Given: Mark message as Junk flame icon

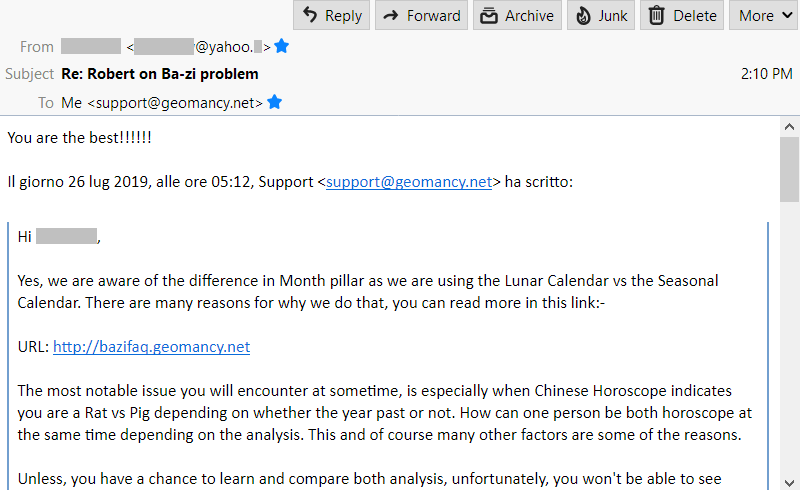Looking at the screenshot, I should 584,15.
